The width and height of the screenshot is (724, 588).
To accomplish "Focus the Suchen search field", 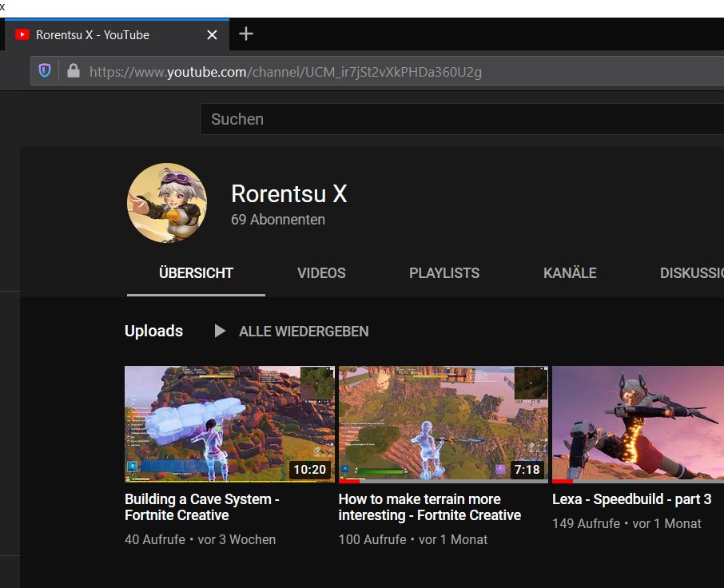I will (462, 119).
